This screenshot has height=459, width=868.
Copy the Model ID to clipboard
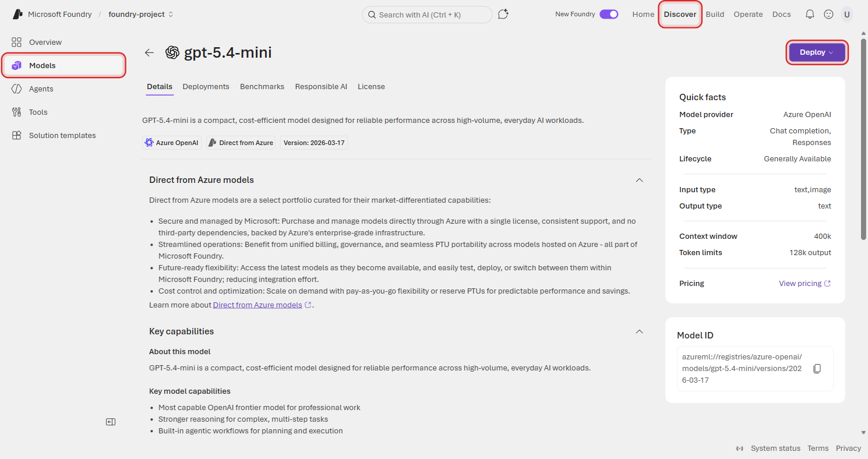pos(817,369)
